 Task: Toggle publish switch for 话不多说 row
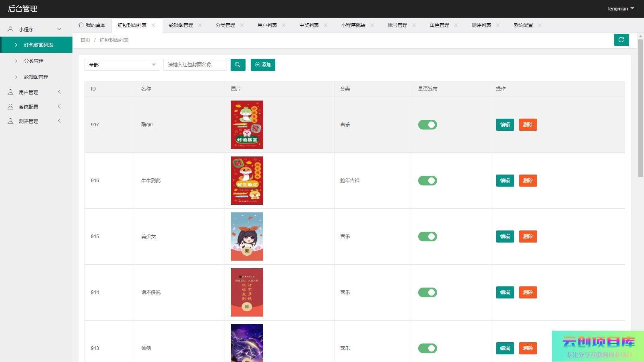pyautogui.click(x=427, y=292)
